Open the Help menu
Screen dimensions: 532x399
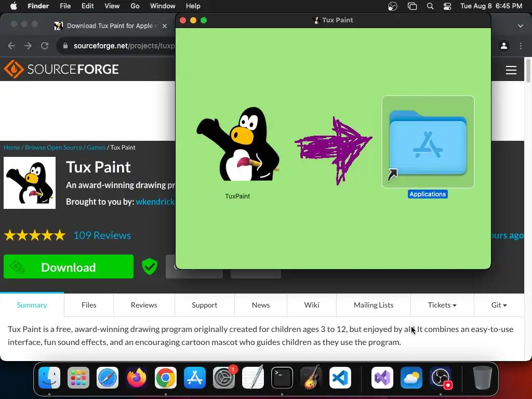point(193,6)
